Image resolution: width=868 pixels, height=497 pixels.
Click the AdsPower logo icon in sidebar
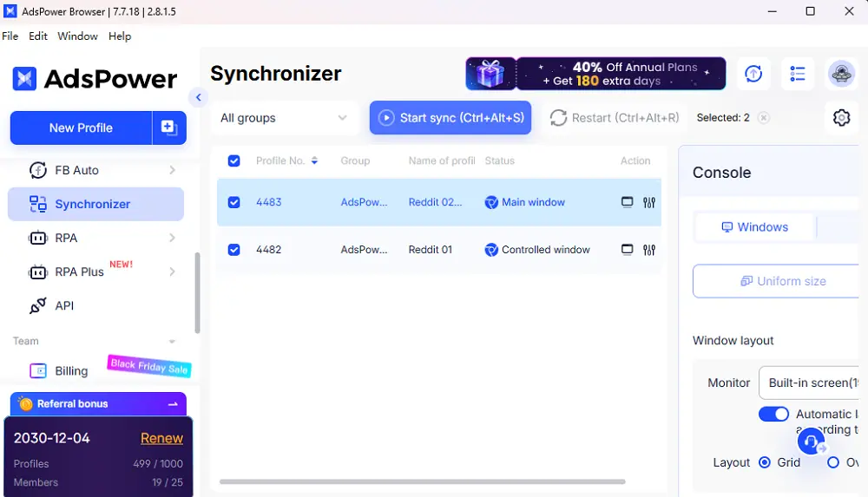tap(24, 79)
